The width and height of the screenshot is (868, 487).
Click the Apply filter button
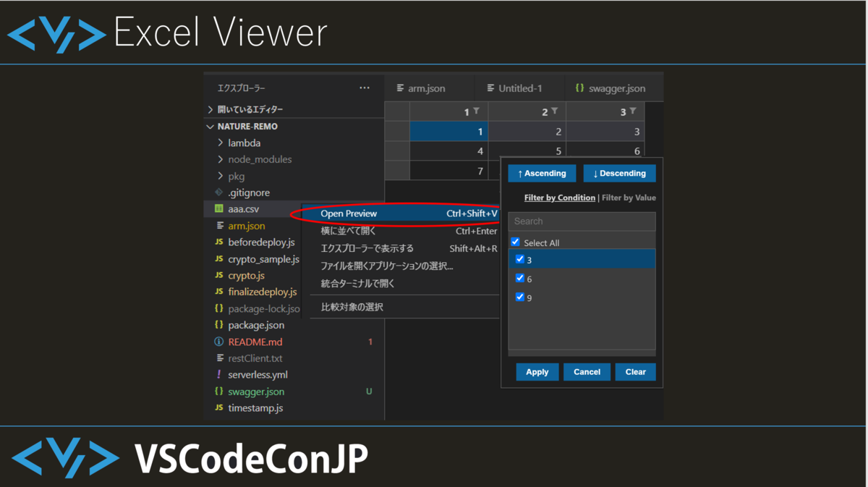pos(537,372)
